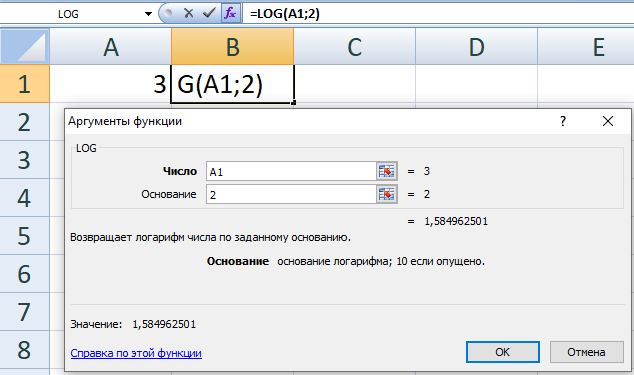The height and width of the screenshot is (375, 634).
Task: Select row 8 header
Action: (x=24, y=350)
